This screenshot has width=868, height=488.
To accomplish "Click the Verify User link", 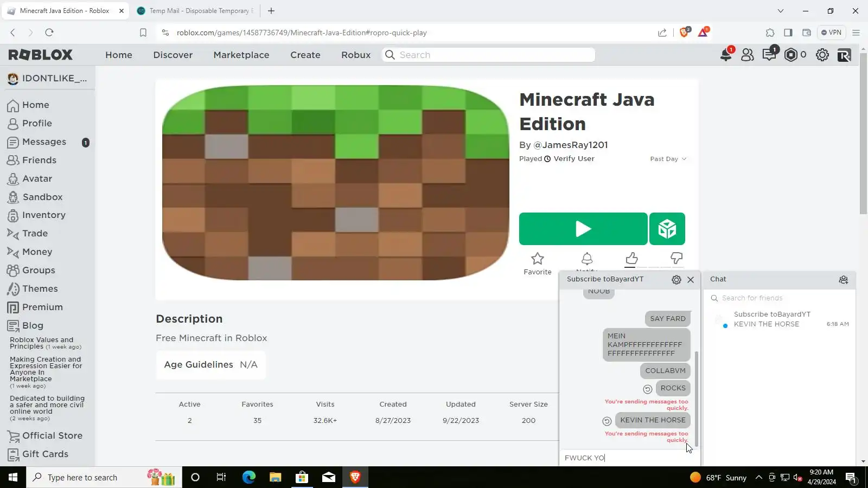I will click(x=574, y=159).
